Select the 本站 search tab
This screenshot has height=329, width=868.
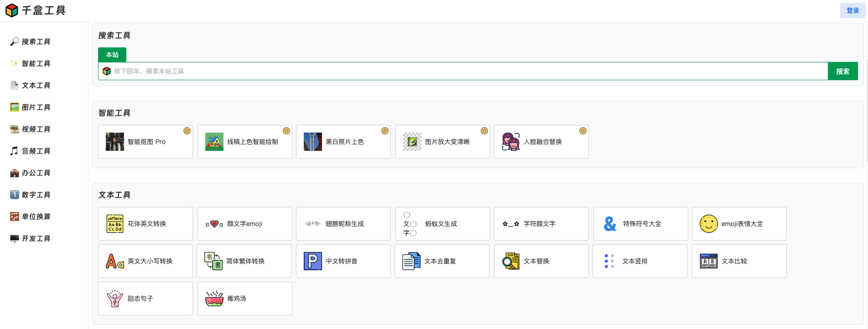(112, 55)
